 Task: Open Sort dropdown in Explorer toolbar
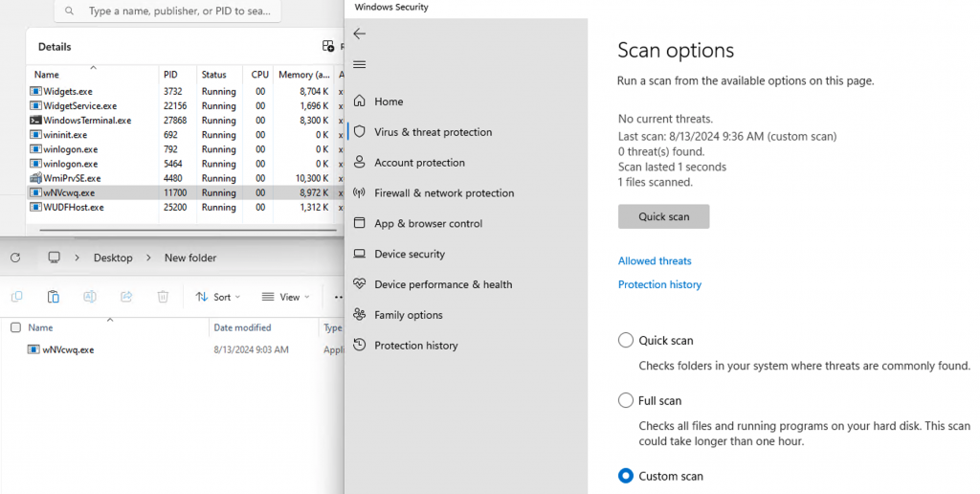point(217,297)
